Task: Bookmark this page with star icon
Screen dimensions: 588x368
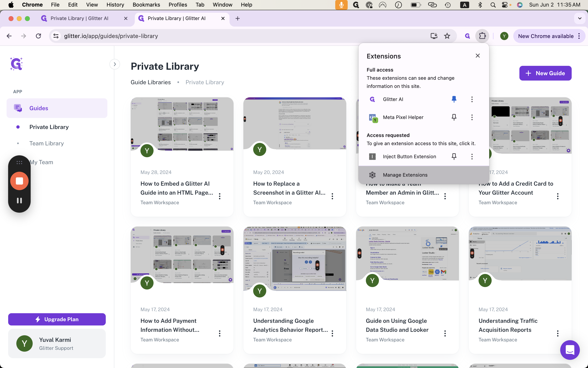Action: coord(447,36)
